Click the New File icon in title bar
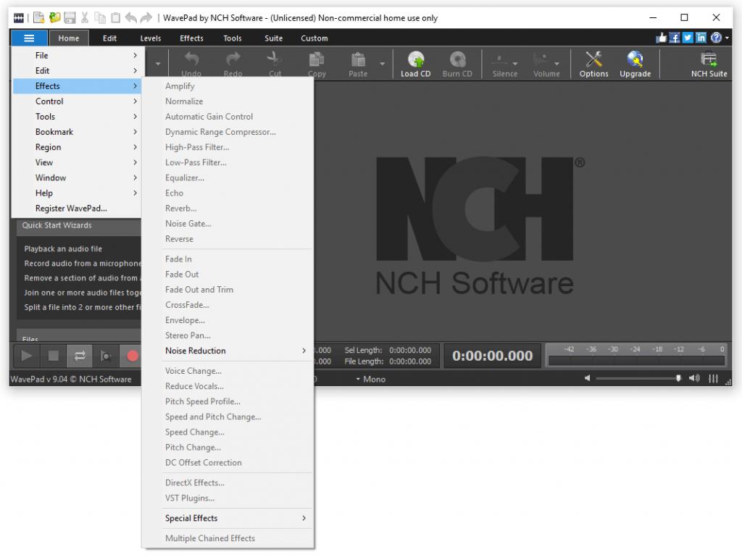Image resolution: width=742 pixels, height=560 pixels. [38, 18]
